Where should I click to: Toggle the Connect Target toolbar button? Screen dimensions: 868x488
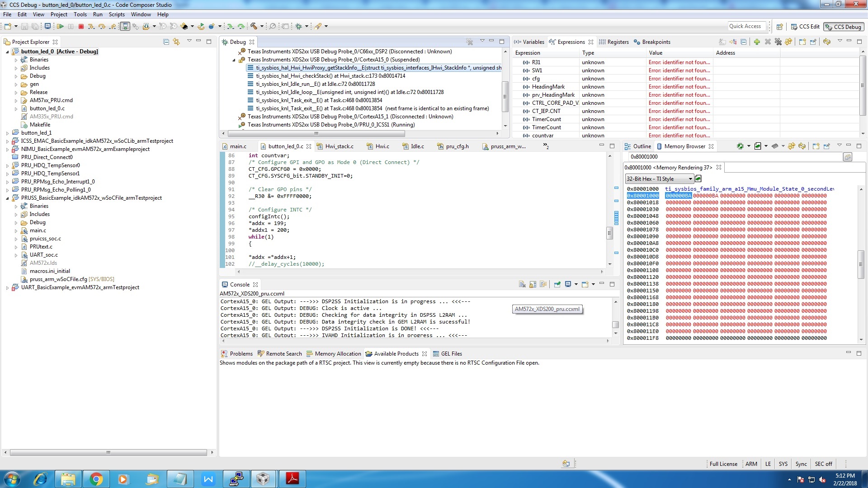pos(125,26)
